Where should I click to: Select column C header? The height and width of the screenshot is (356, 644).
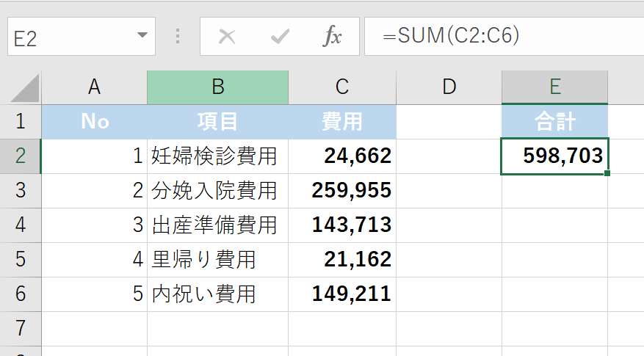coord(341,87)
